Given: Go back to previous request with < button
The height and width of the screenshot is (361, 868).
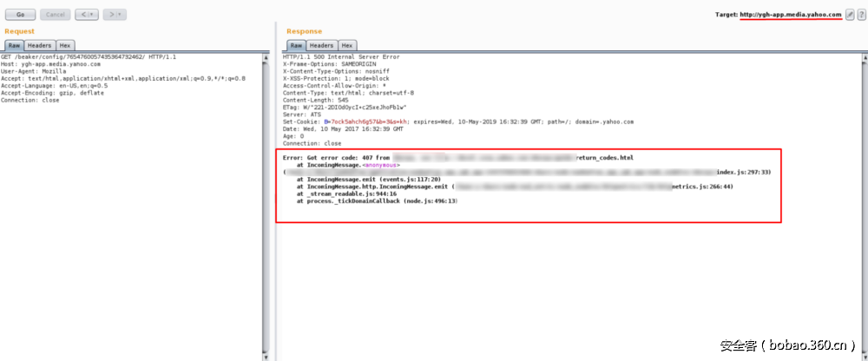Looking at the screenshot, I should (82, 15).
